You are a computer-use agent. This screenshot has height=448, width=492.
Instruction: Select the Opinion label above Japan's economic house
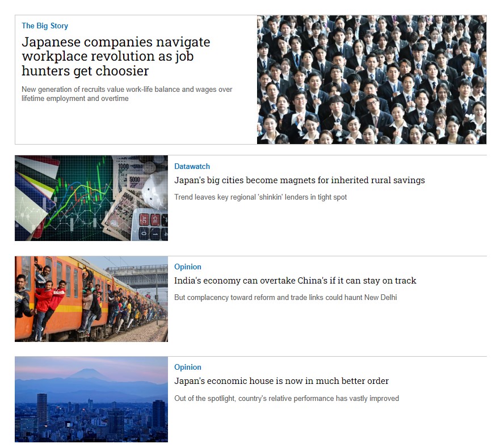(x=188, y=367)
